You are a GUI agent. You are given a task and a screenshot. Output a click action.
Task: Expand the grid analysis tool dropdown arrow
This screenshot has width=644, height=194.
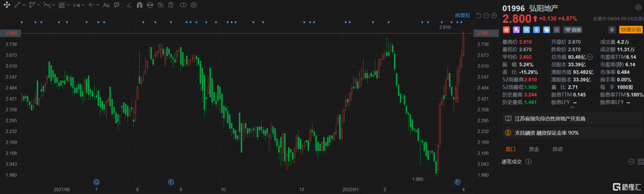[x=69, y=5]
